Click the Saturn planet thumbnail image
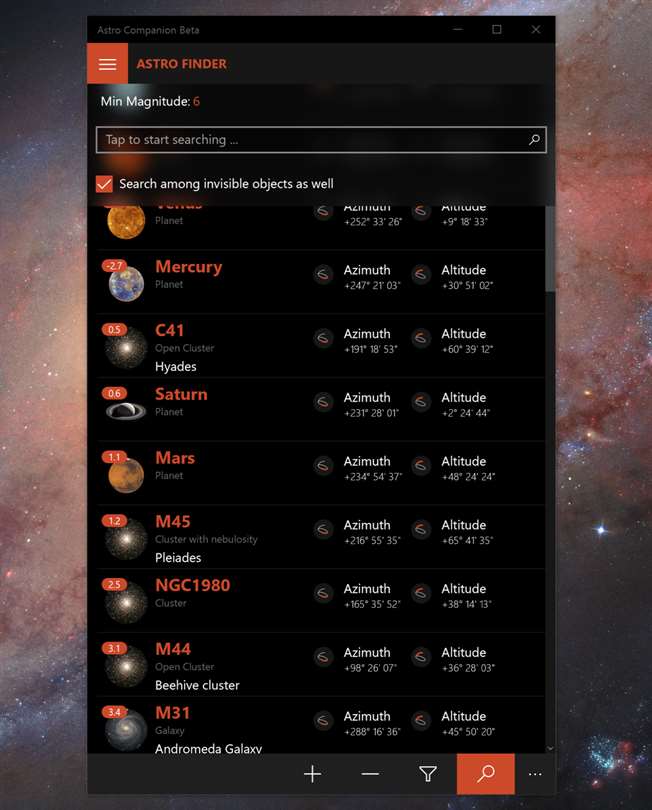652x810 pixels. (x=126, y=411)
